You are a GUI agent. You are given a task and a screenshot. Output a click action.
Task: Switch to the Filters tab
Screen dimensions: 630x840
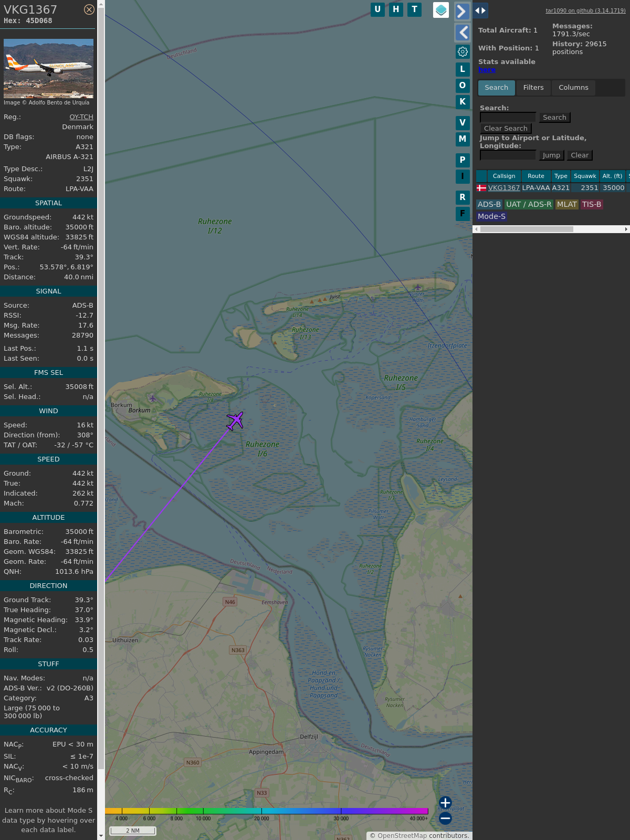pyautogui.click(x=533, y=88)
